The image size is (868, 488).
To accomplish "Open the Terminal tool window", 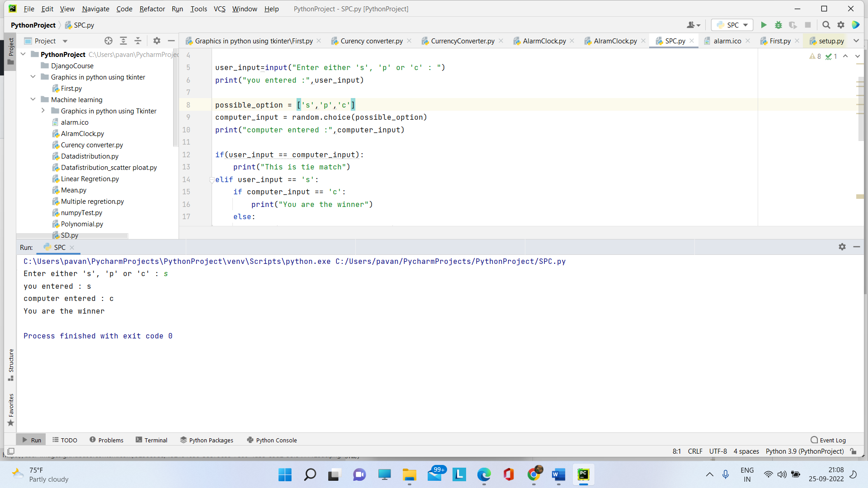I will point(151,440).
